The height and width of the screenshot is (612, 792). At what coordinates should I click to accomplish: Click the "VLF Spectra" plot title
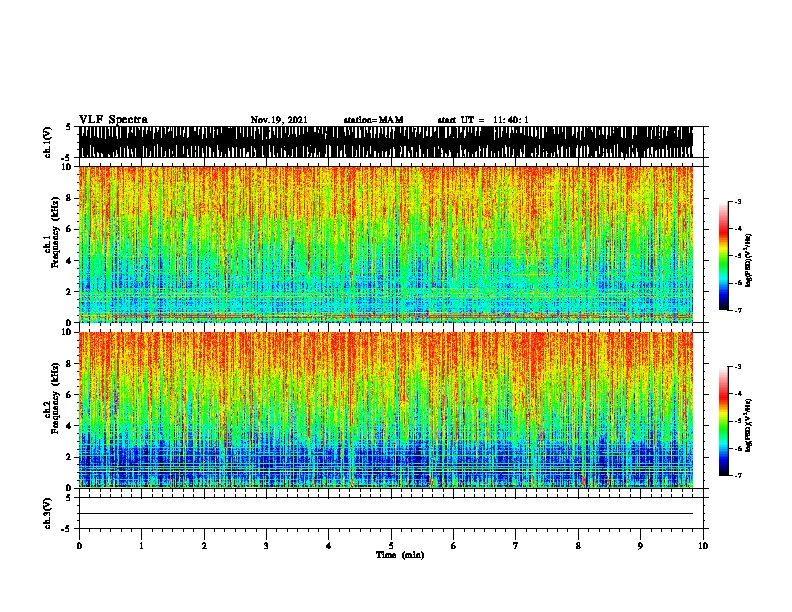[x=113, y=119]
